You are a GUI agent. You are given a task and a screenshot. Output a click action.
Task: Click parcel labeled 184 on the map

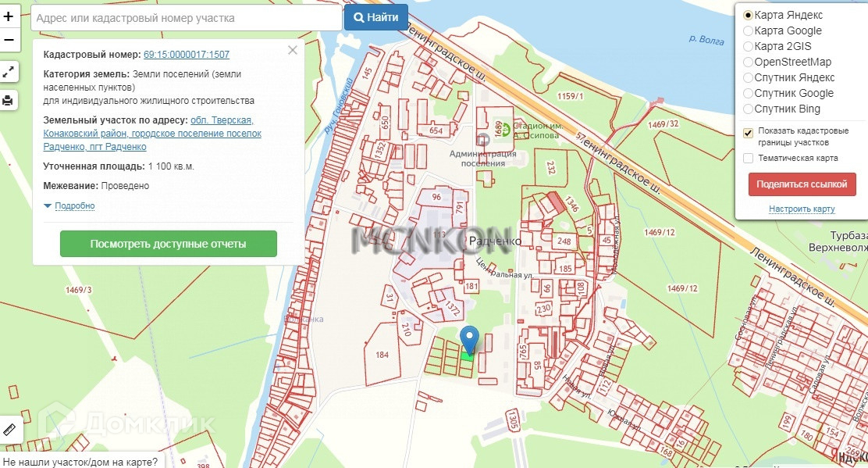pos(382,355)
